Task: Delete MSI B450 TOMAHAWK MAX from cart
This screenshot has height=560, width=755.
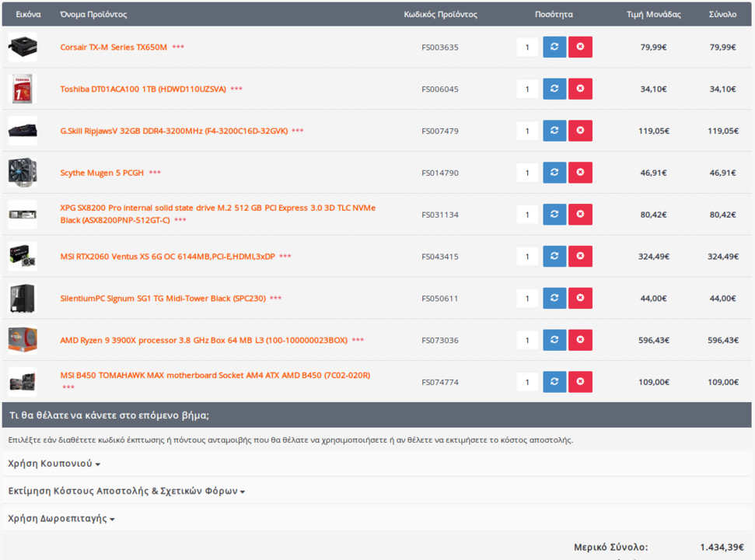Action: 580,383
